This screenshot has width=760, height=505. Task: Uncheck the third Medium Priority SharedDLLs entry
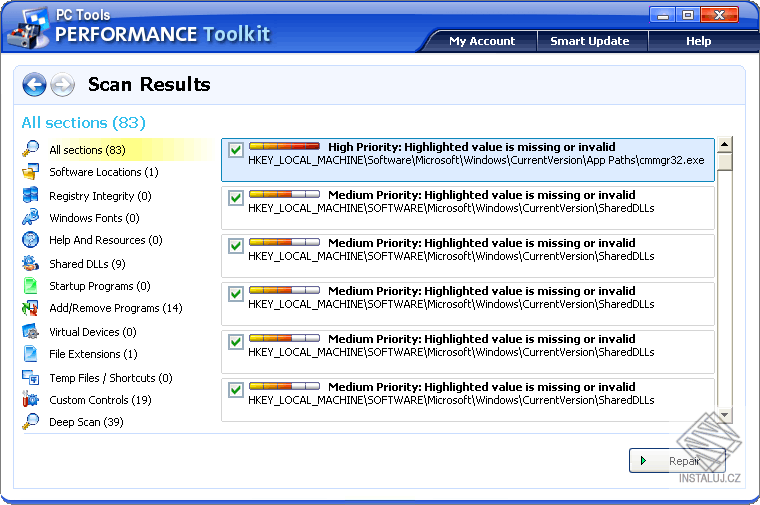(236, 294)
